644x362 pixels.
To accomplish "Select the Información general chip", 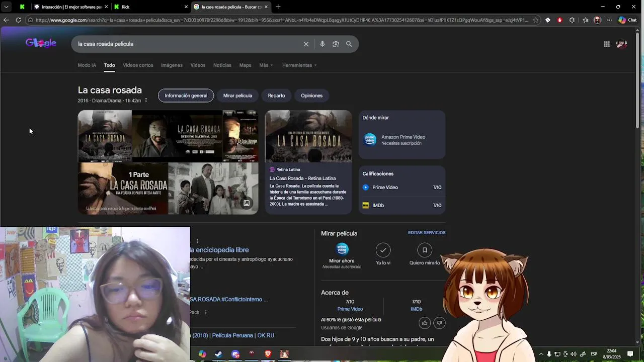I will [x=186, y=96].
